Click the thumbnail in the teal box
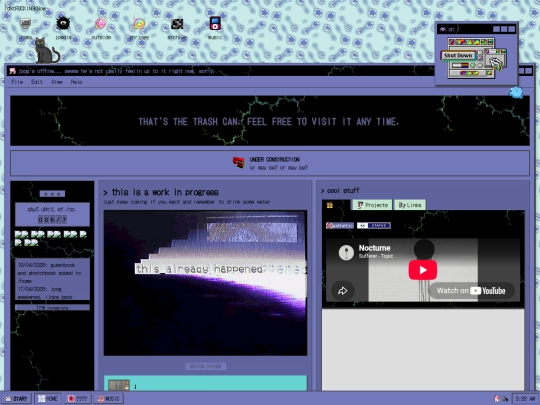This screenshot has width=540, height=405. coord(119,385)
